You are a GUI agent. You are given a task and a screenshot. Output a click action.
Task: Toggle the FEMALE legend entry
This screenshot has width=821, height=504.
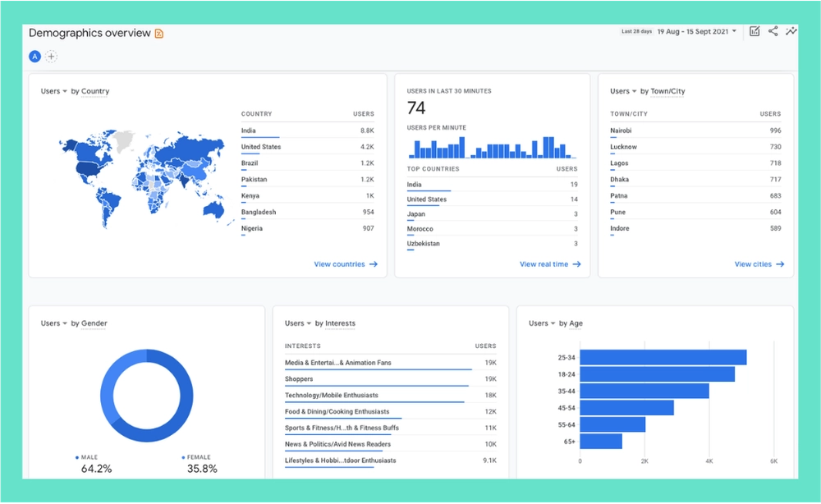click(197, 456)
